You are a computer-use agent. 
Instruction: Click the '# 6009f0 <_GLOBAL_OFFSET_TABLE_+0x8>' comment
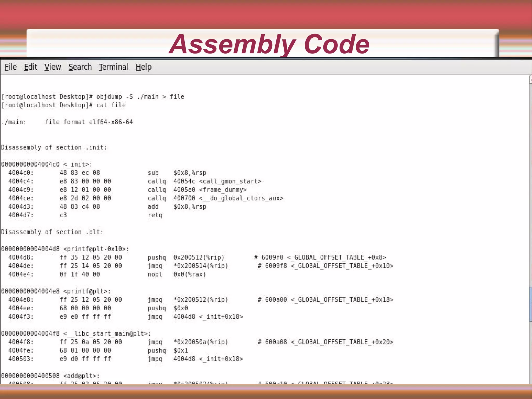point(320,257)
